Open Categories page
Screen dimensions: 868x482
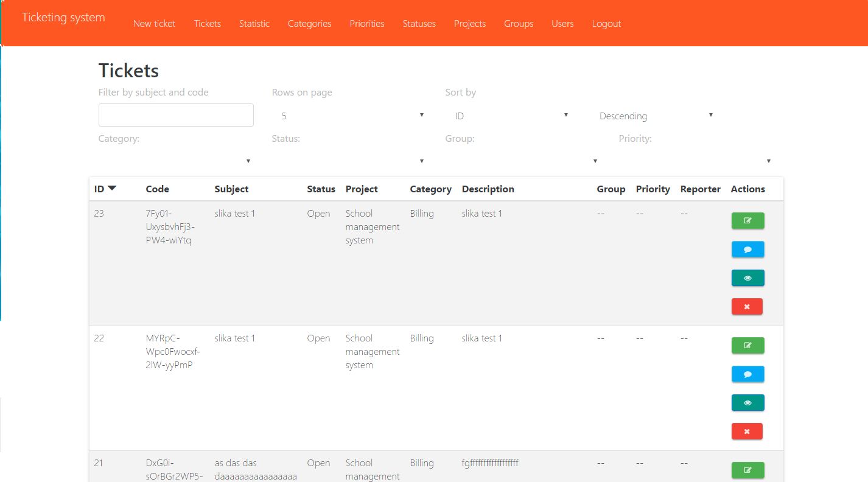(x=310, y=24)
